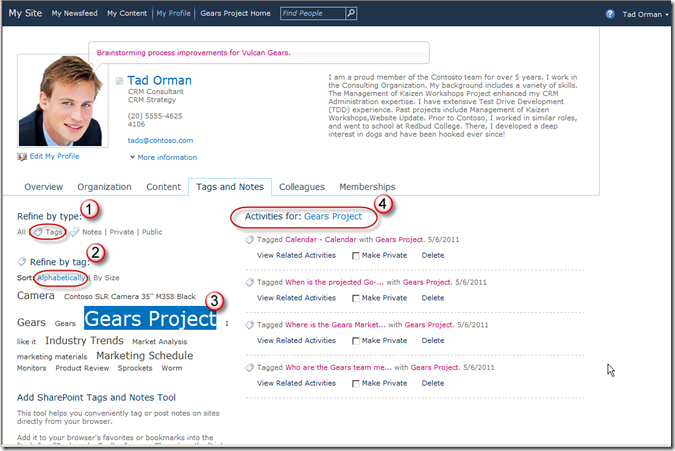
Task: View Related Activities for Calendar - Calendar
Action: pyautogui.click(x=296, y=255)
